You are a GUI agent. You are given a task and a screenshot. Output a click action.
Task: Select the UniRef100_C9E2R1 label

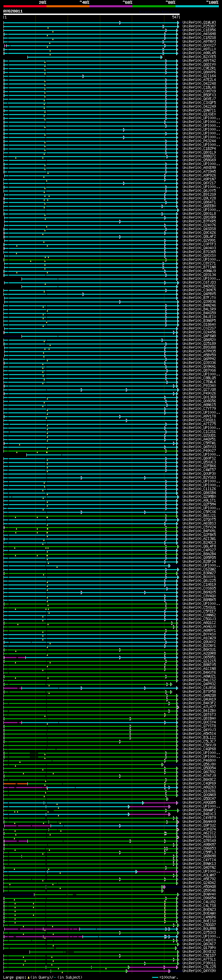tap(199, 68)
